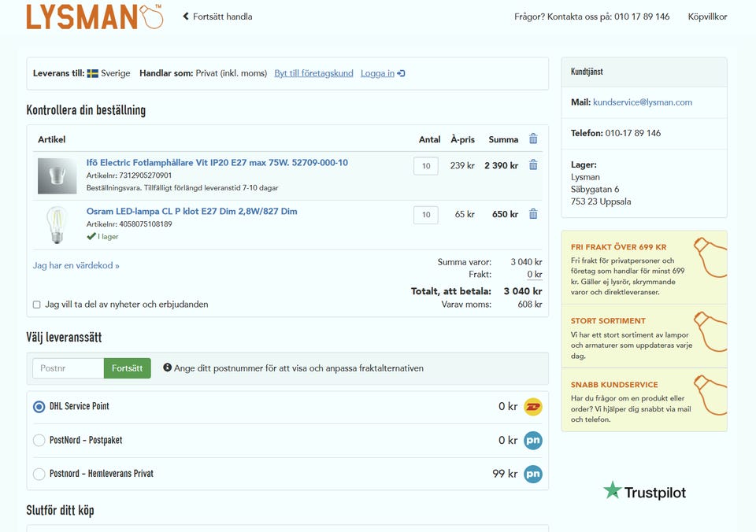Click the Osram LED bulb thumbnail
The height and width of the screenshot is (532, 756).
(x=57, y=224)
